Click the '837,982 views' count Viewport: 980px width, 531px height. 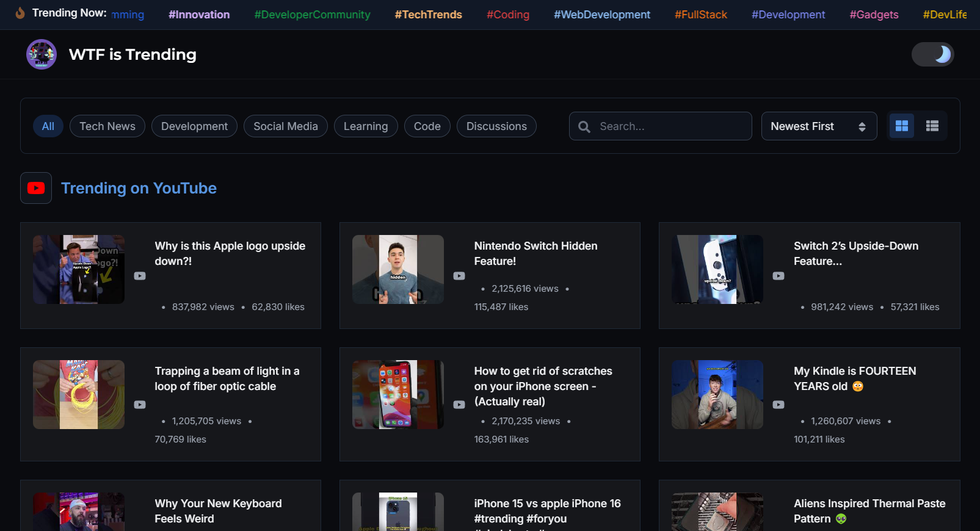[x=203, y=307]
